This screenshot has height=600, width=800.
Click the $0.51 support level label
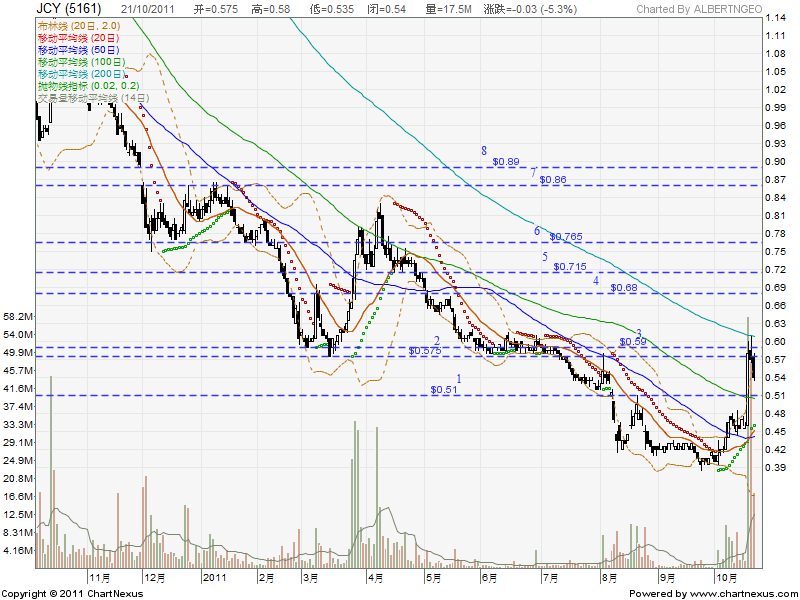point(445,390)
